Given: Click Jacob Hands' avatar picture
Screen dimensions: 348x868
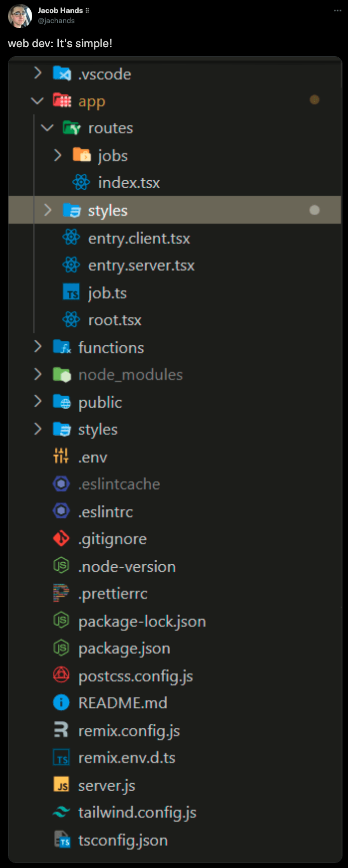Looking at the screenshot, I should point(20,16).
